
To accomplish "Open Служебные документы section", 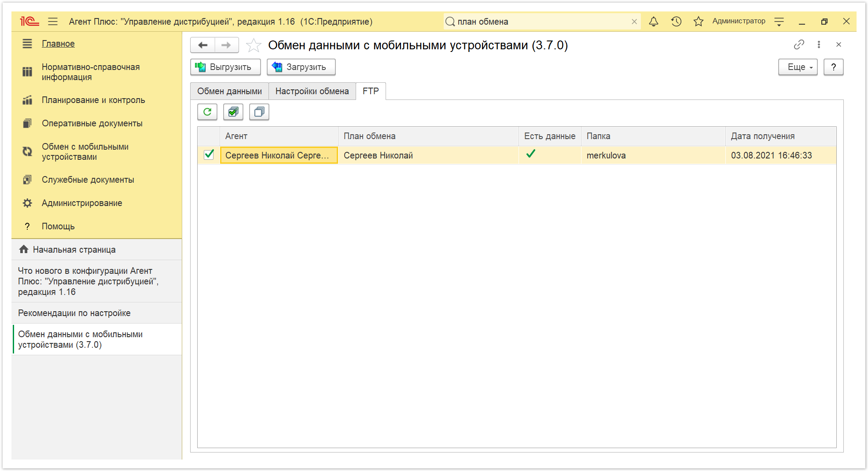I will tap(88, 180).
